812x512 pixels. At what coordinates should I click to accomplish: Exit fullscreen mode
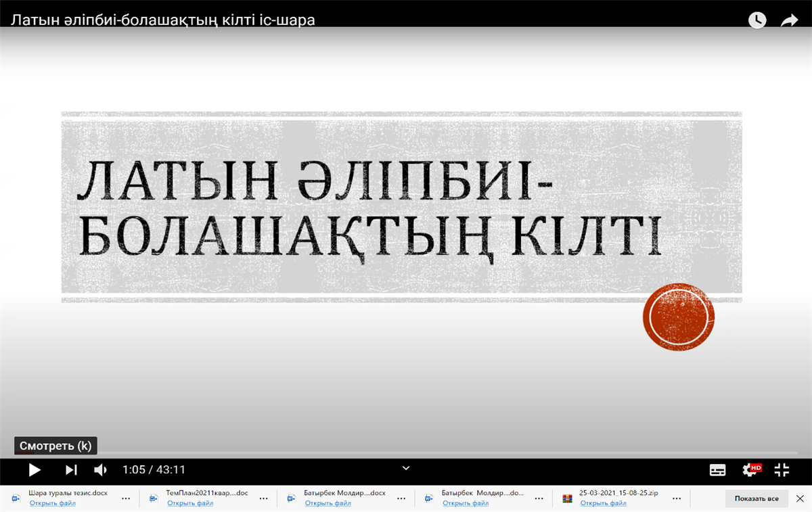coord(782,469)
